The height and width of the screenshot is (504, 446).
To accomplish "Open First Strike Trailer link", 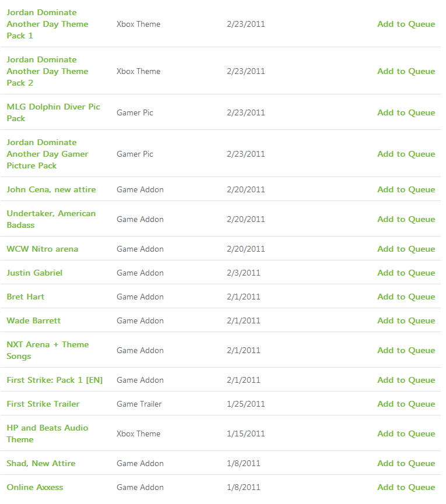I will (43, 404).
